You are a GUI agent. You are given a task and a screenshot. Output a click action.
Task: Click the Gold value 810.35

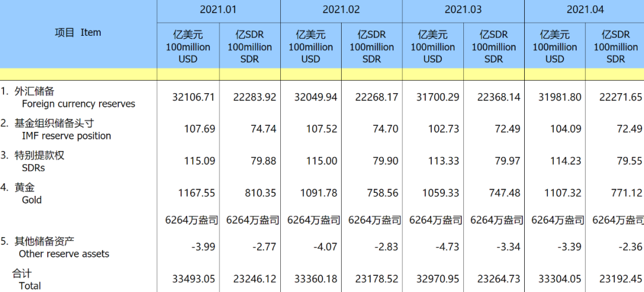click(261, 193)
